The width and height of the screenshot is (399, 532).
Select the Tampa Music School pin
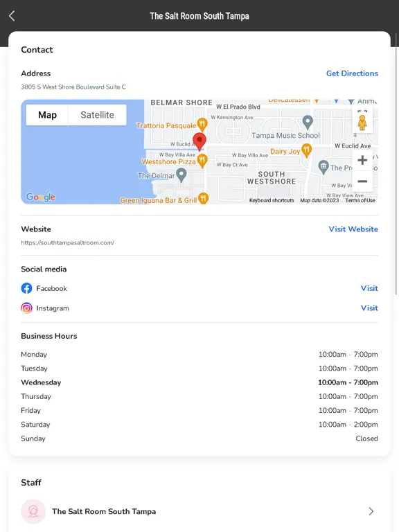pos(308,122)
